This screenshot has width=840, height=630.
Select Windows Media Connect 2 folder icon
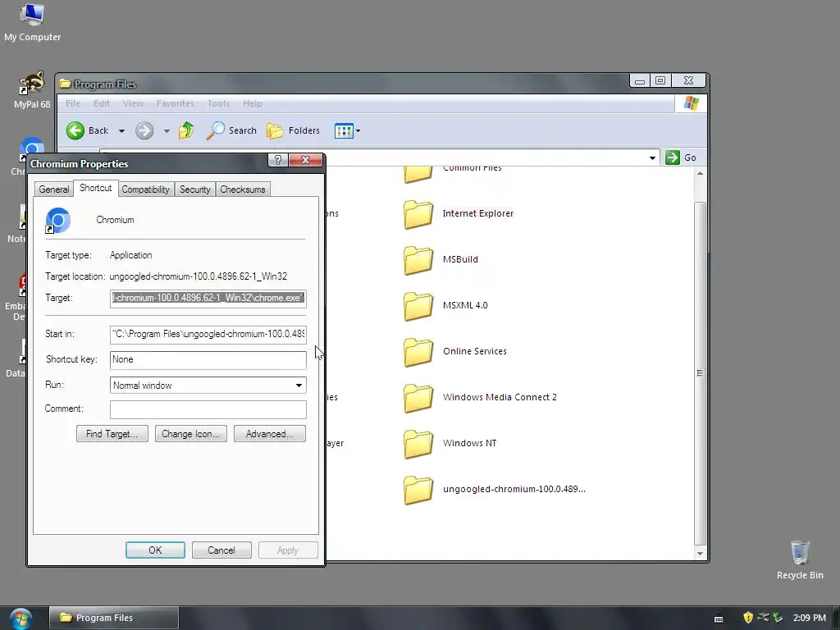click(418, 398)
